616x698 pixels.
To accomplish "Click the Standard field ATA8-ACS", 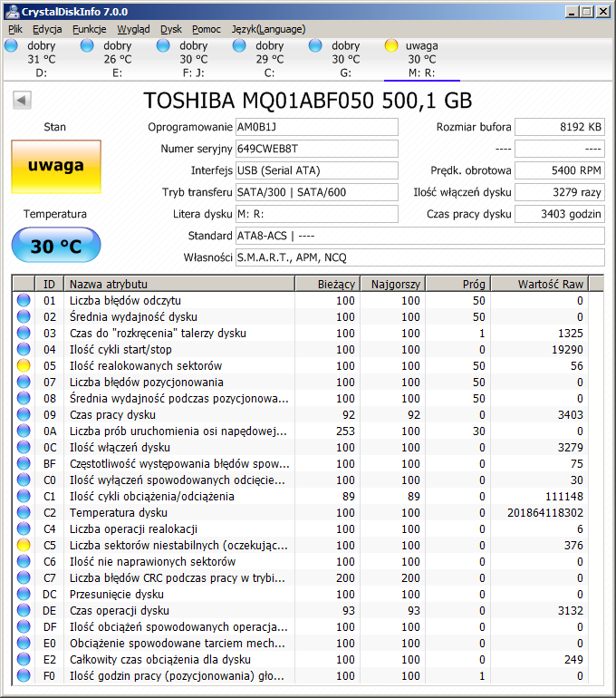I will [419, 236].
